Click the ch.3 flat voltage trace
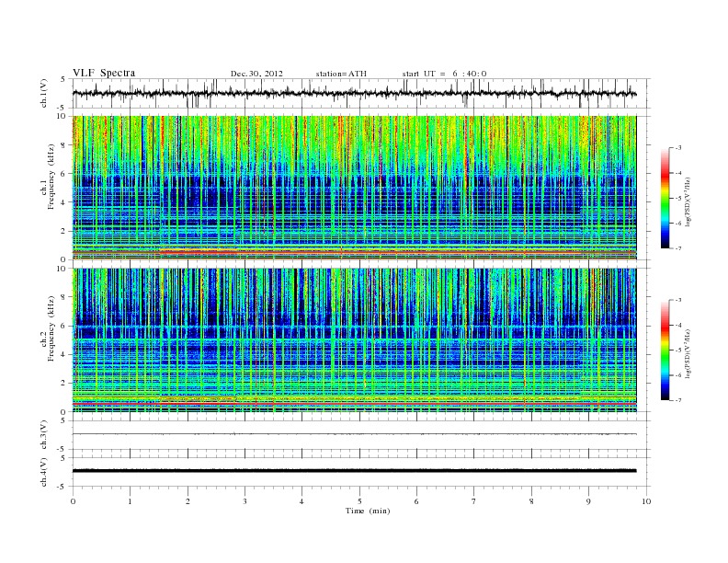Image resolution: width=728 pixels, height=563 pixels. pos(354,434)
